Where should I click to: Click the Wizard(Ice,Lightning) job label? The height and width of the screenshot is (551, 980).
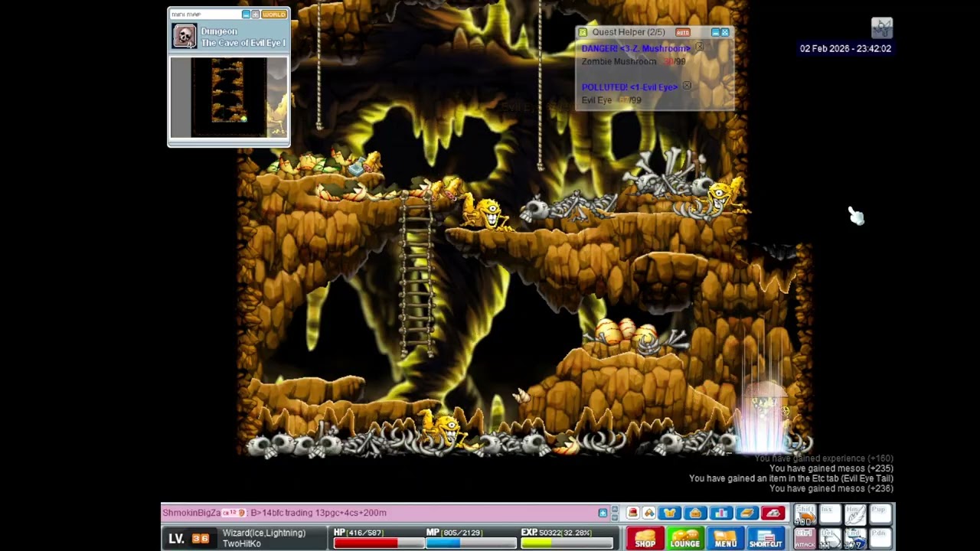click(x=264, y=533)
